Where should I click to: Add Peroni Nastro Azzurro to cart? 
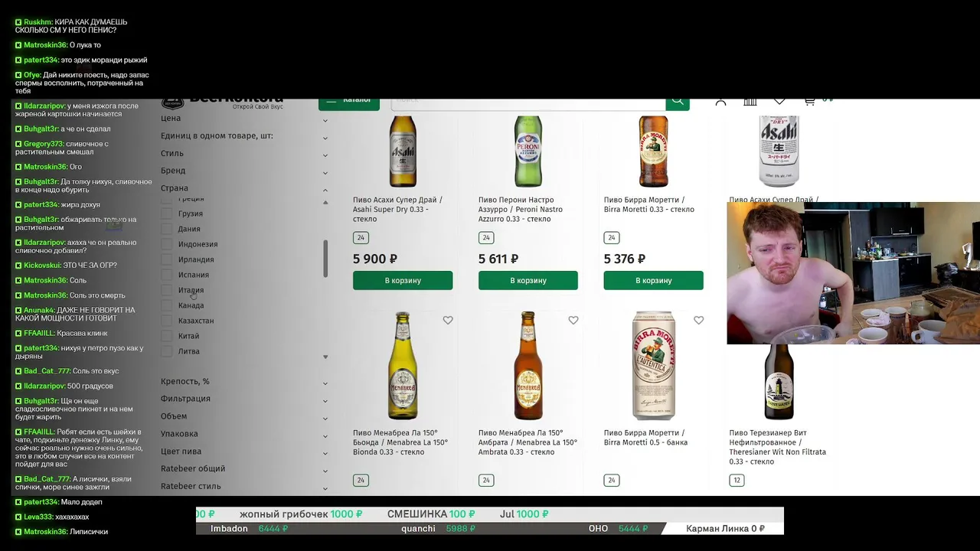click(528, 281)
